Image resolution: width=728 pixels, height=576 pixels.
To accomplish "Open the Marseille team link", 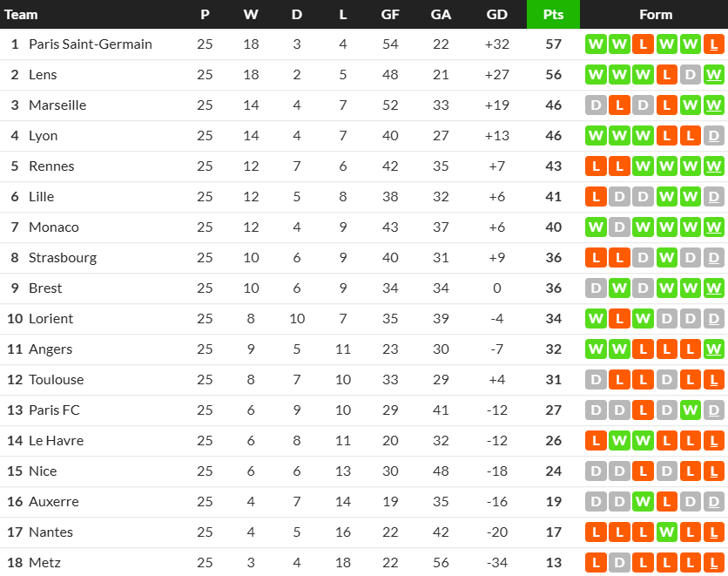I will click(57, 105).
